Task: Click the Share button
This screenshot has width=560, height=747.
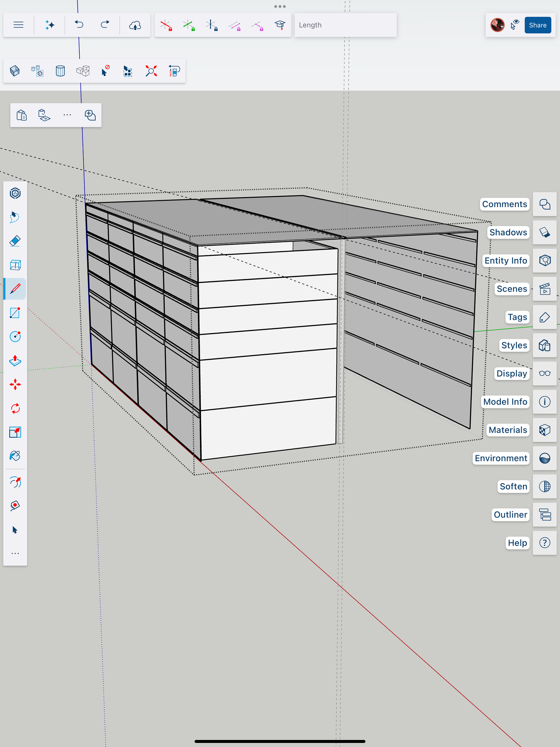Action: pyautogui.click(x=537, y=25)
